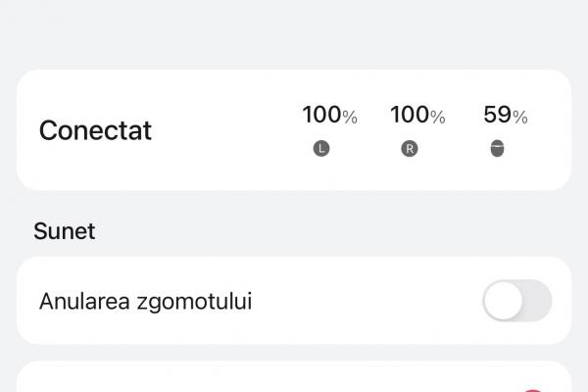Image resolution: width=588 pixels, height=392 pixels.
Task: Click the blank grey area above the Conectat card
Action: [294, 33]
